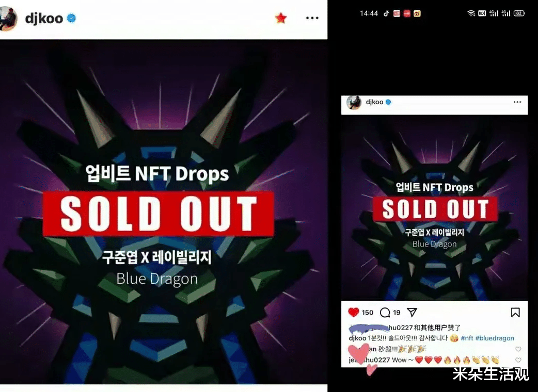Toggle the red heart like button
The width and height of the screenshot is (538, 392).
[x=353, y=312]
